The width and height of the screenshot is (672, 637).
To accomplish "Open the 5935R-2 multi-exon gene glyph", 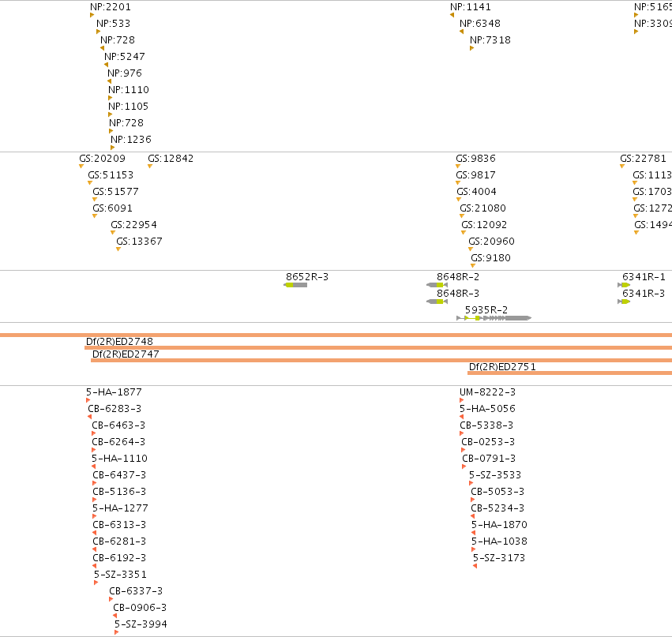I will pos(494,318).
